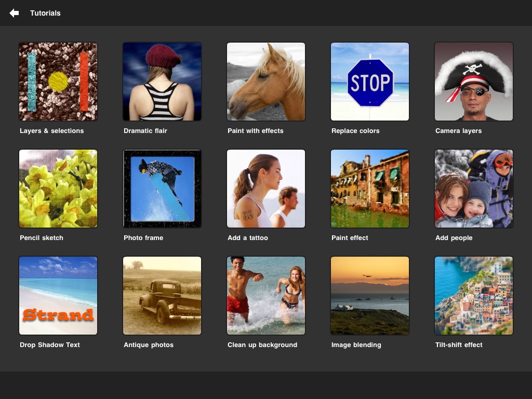The width and height of the screenshot is (532, 399).
Task: Select the Paint effect building thumbnail
Action: 370,189
